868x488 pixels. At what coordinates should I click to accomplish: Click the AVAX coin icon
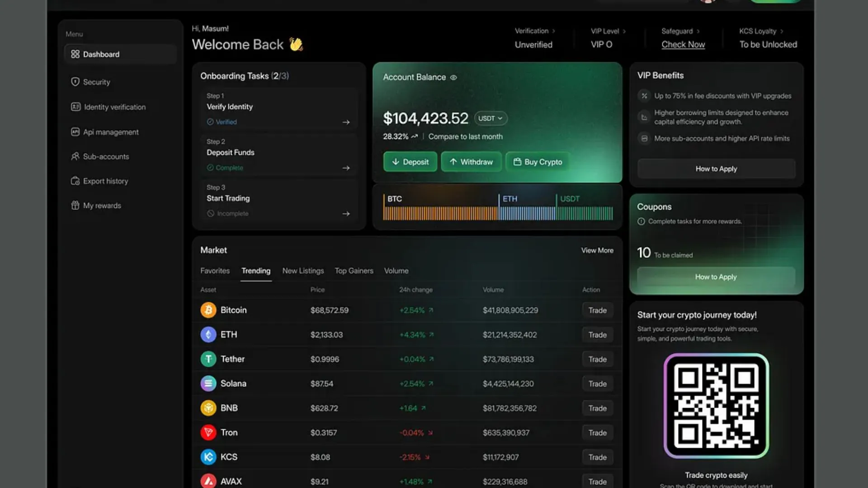click(208, 481)
